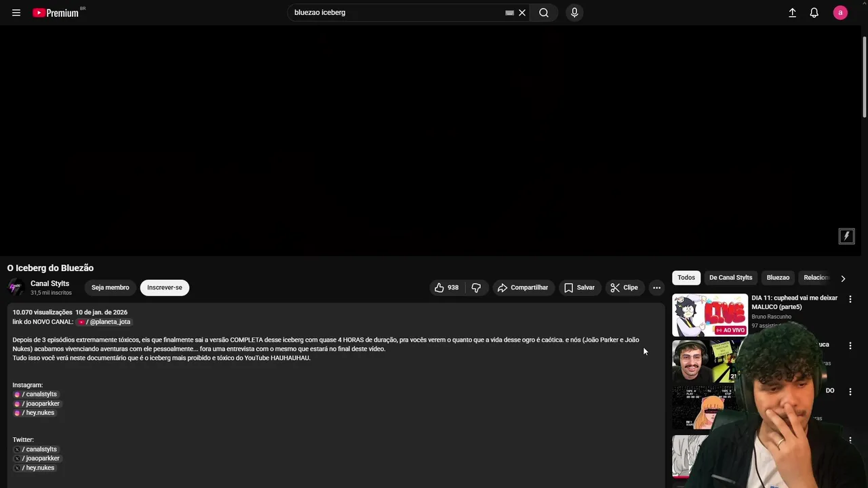Share the video via Compartilhar
The image size is (868, 488).
[523, 287]
